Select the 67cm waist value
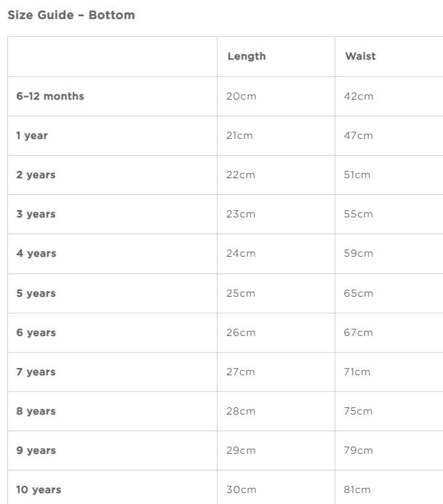Image resolution: width=443 pixels, height=504 pixels. tap(359, 332)
